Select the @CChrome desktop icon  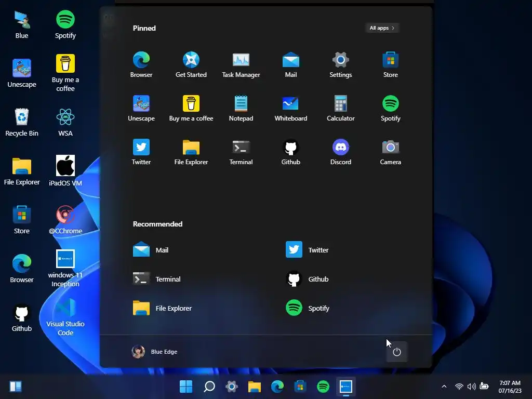pos(65,220)
